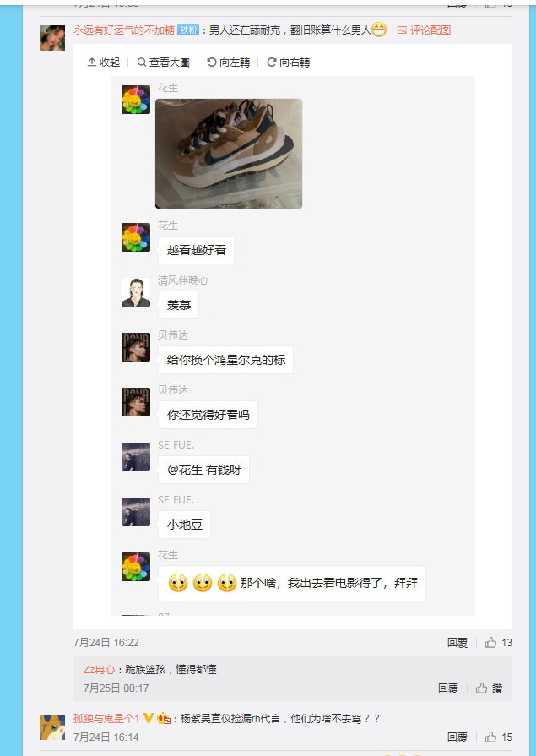This screenshot has height=756, width=536.
Task: Open the 评论配图 comment image link
Action: point(424,30)
